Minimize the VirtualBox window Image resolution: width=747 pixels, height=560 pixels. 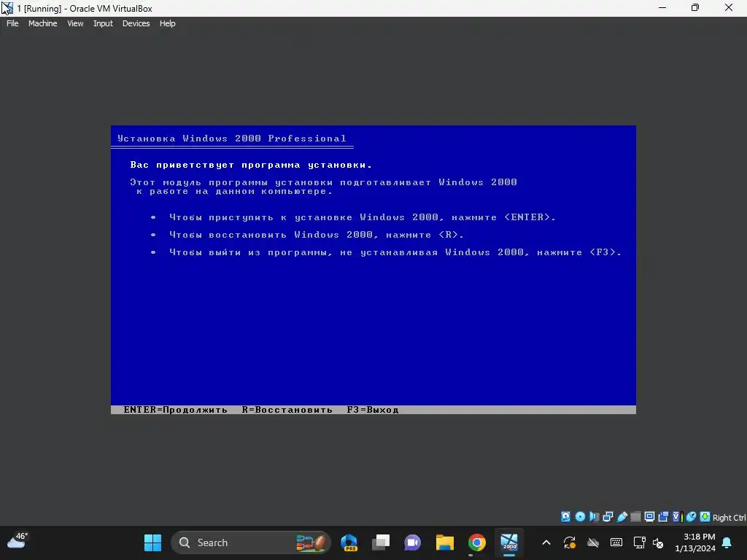point(662,8)
